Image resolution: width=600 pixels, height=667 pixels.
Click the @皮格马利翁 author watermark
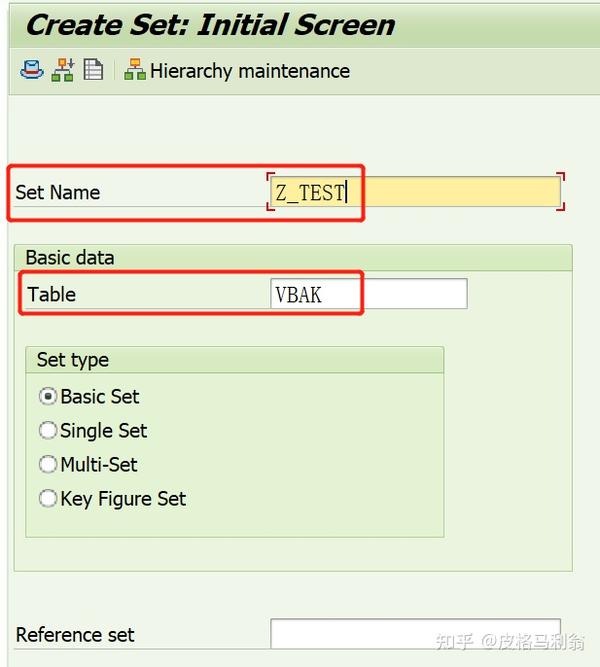(532, 642)
